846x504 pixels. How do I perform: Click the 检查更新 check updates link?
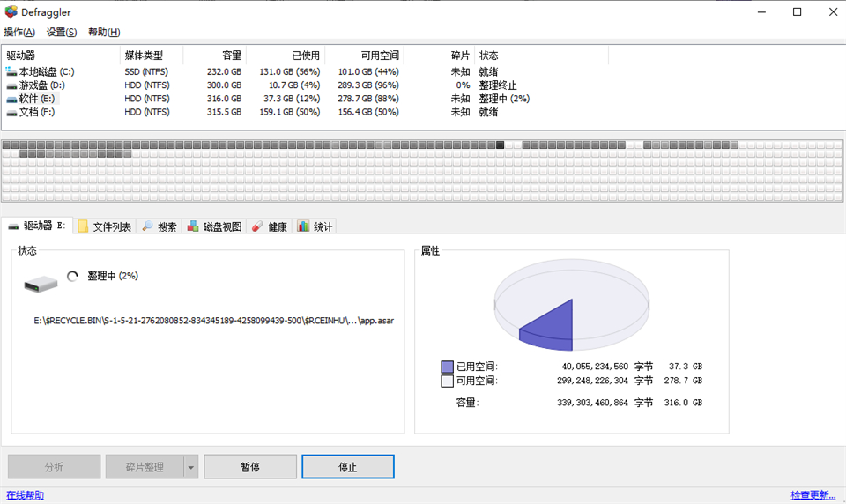813,495
